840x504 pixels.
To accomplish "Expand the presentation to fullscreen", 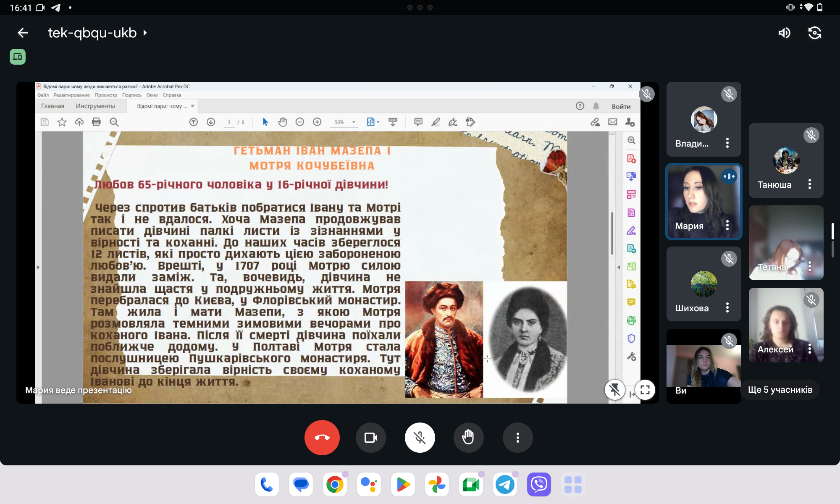I will tap(645, 390).
